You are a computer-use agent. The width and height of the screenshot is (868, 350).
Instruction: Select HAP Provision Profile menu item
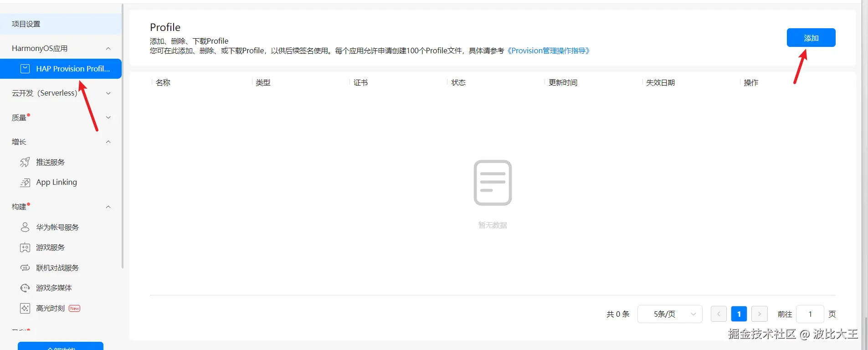[x=61, y=69]
